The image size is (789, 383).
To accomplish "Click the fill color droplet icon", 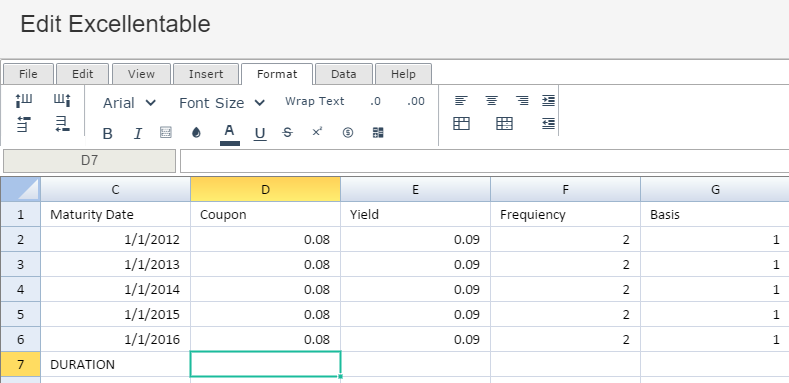I will click(196, 133).
